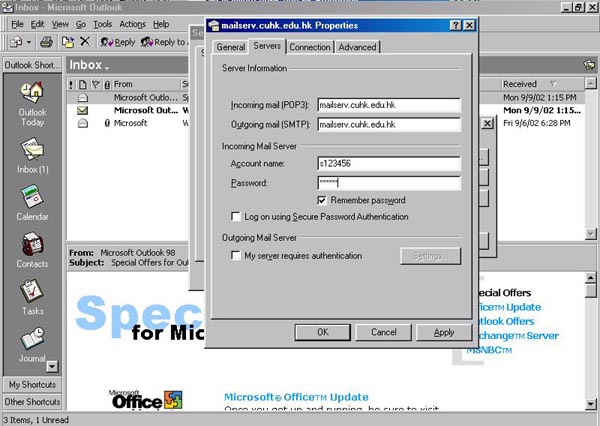
Task: Click the From column header
Action: click(x=146, y=84)
